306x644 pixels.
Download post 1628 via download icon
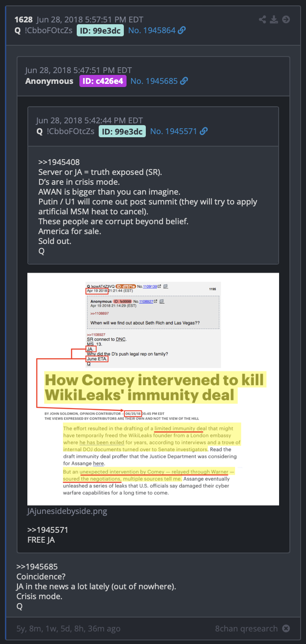point(274,19)
